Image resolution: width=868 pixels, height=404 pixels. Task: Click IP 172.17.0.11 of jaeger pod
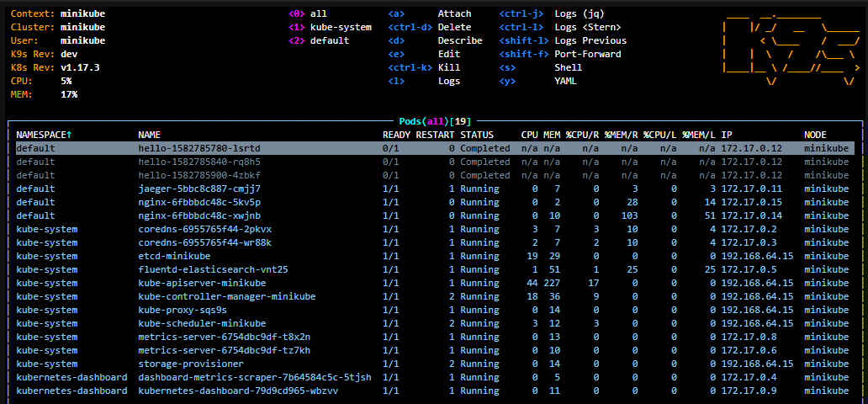point(751,189)
